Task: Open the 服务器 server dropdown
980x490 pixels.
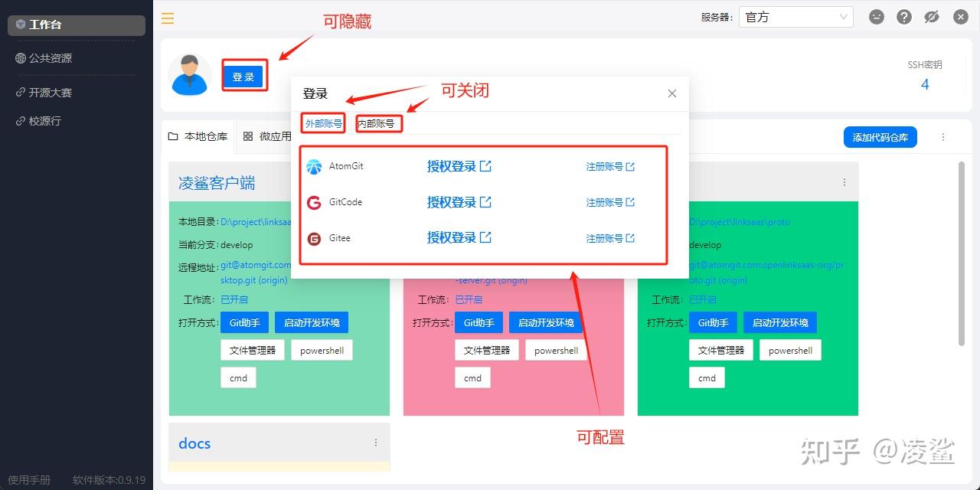Action: pos(795,16)
